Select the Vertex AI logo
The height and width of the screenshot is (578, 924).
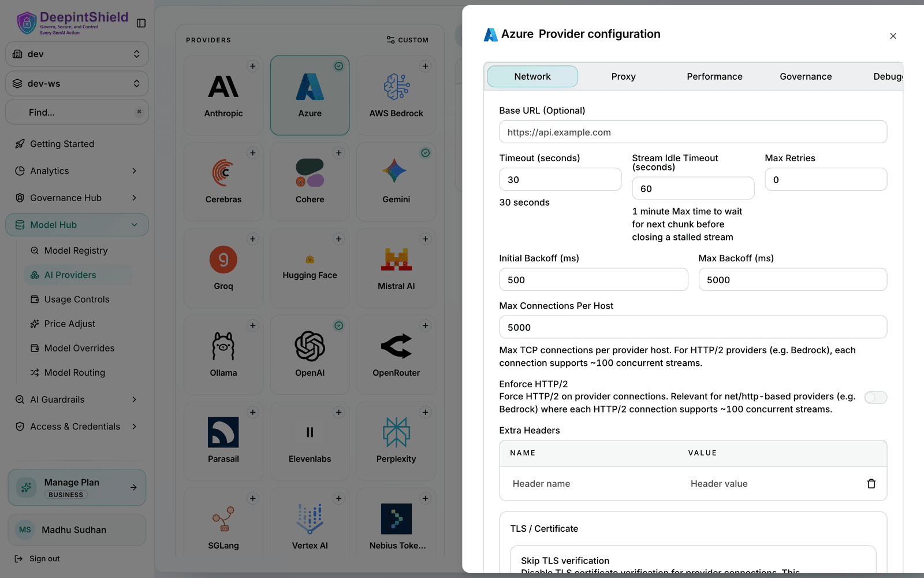(310, 518)
